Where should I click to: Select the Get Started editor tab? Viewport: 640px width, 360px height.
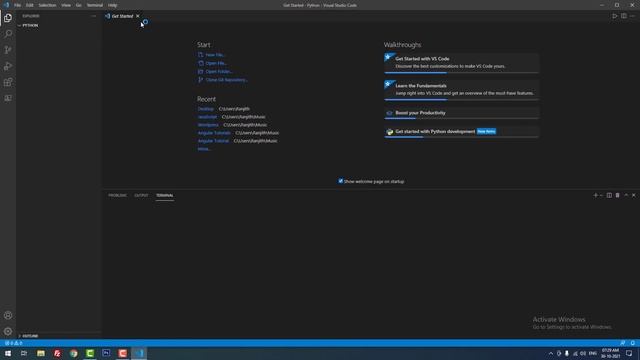pos(122,16)
